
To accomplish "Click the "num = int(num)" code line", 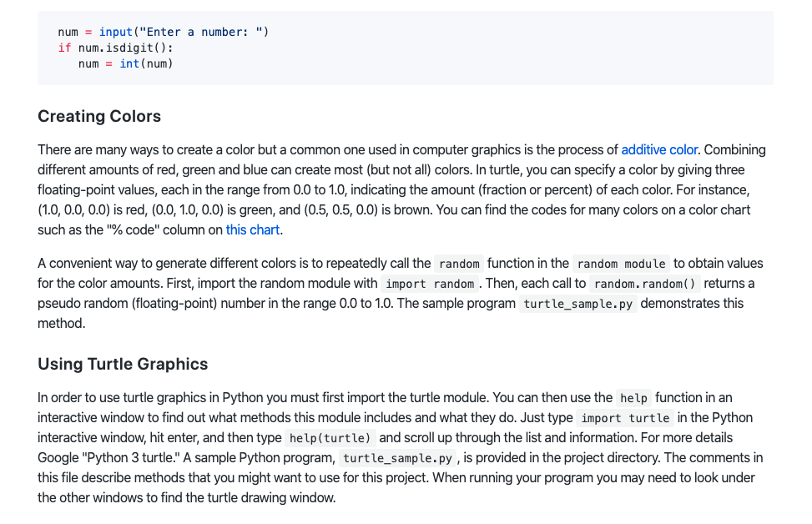I will 125,63.
